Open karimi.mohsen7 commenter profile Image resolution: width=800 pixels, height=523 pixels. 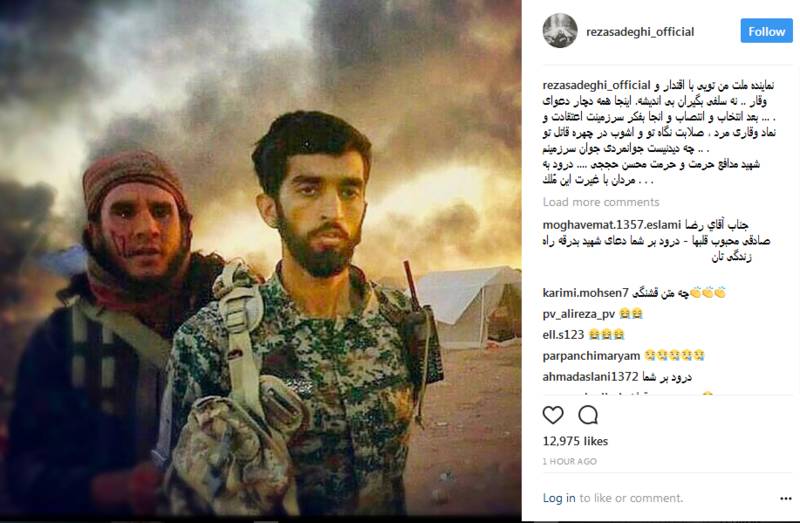(x=585, y=293)
